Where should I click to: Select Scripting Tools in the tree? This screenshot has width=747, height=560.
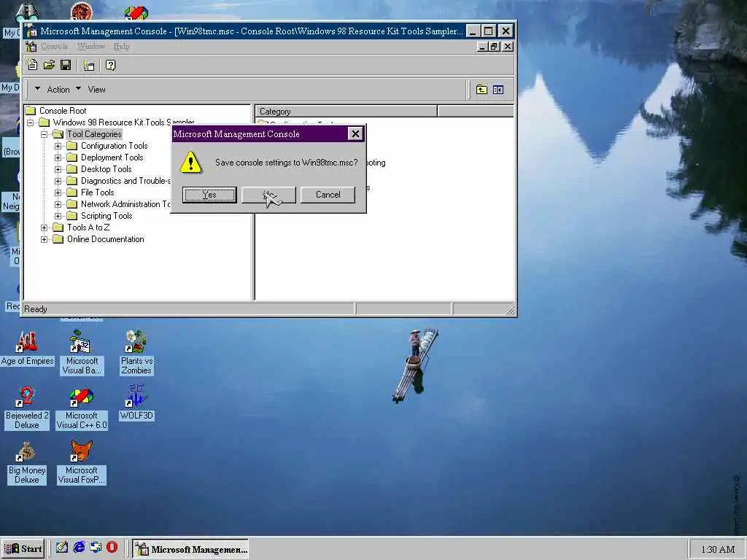pos(107,216)
